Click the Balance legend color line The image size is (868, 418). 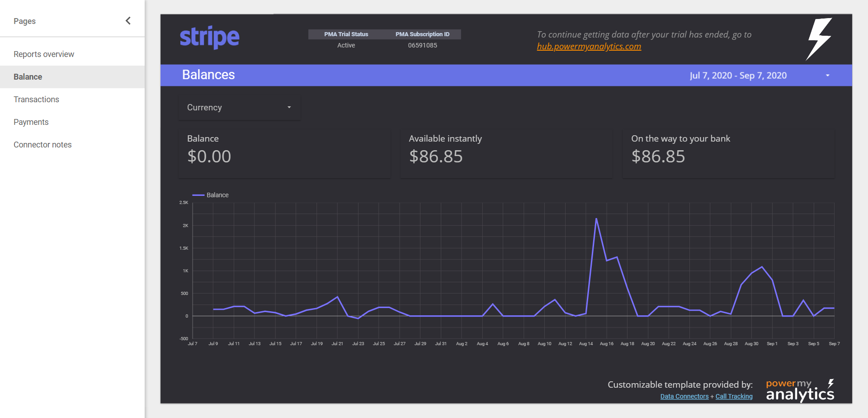[x=198, y=195]
